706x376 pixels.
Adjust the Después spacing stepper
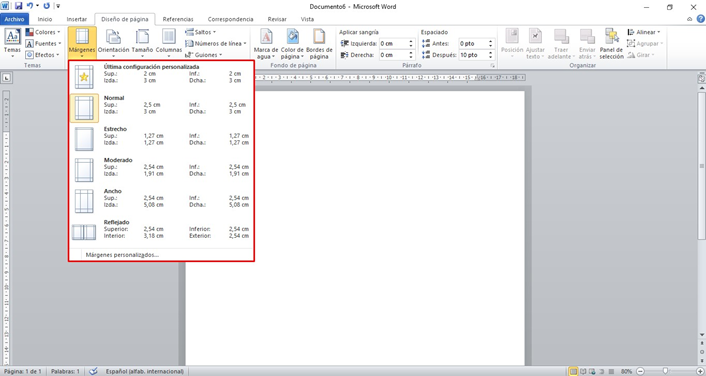[x=491, y=55]
